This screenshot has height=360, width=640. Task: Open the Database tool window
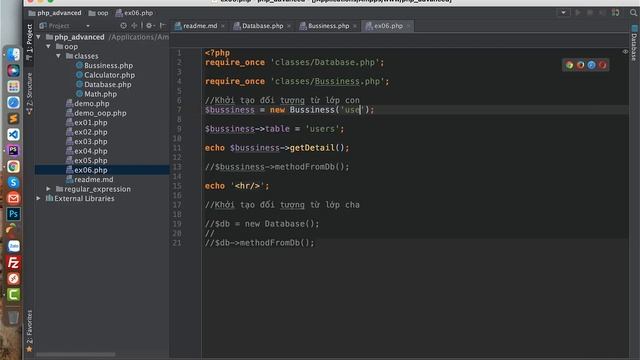pyautogui.click(x=634, y=43)
